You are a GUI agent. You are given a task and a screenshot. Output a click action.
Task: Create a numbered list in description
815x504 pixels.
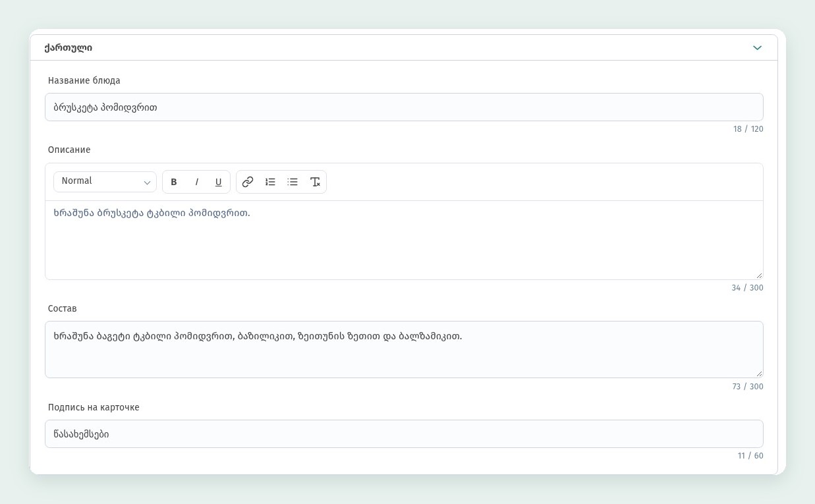click(x=270, y=182)
